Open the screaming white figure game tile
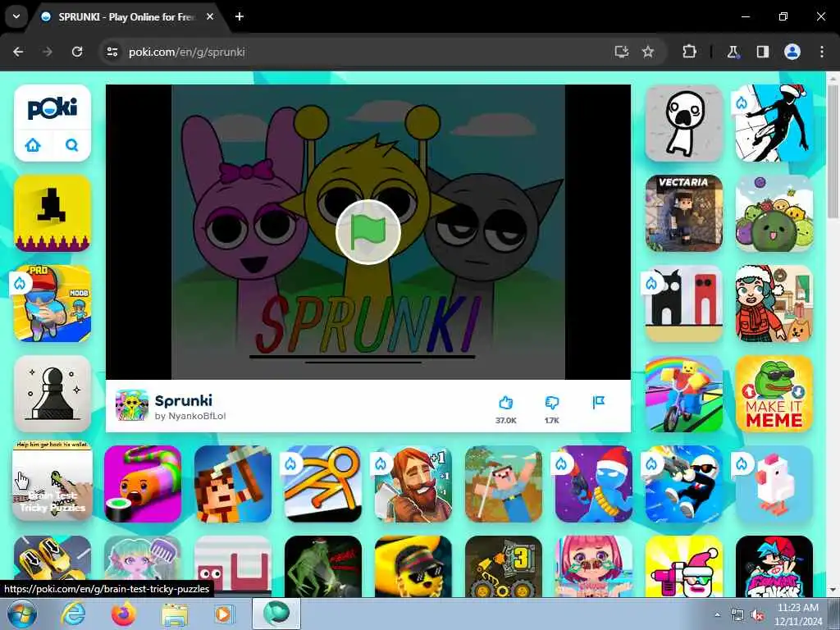Viewport: 840px width, 630px height. [684, 123]
